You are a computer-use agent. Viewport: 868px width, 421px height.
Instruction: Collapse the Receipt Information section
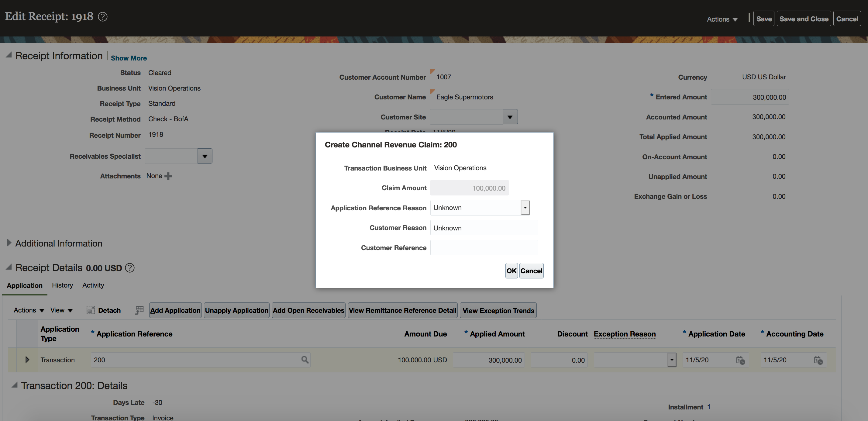[x=9, y=55]
